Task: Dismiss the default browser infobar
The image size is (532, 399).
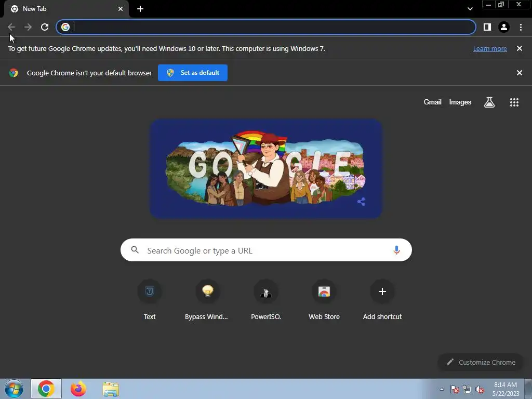Action: (x=520, y=73)
